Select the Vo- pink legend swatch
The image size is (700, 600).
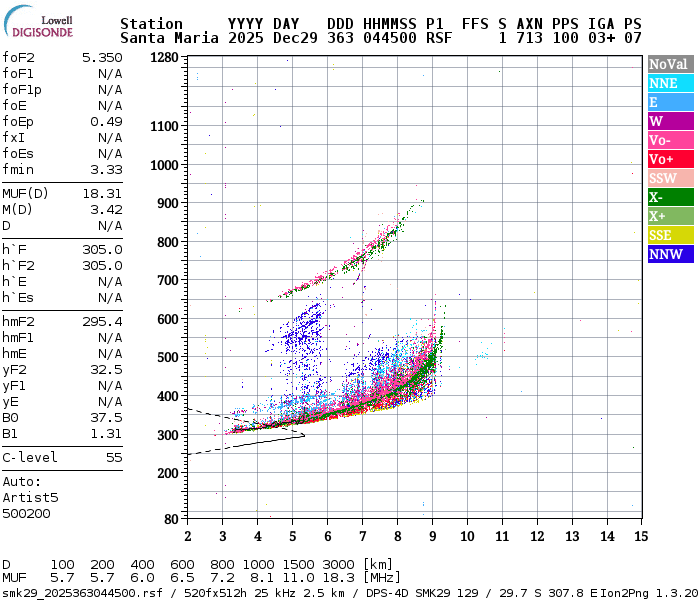671,140
